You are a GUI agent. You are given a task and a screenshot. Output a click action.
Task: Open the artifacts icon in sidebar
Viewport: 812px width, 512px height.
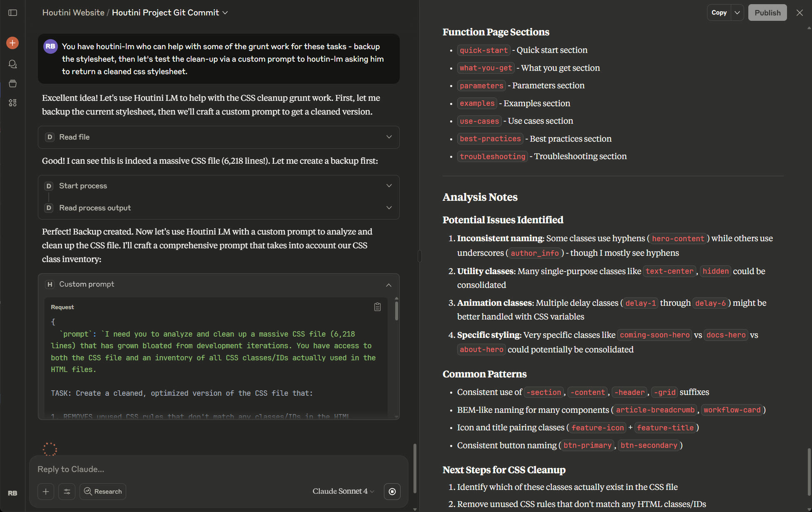[x=12, y=103]
